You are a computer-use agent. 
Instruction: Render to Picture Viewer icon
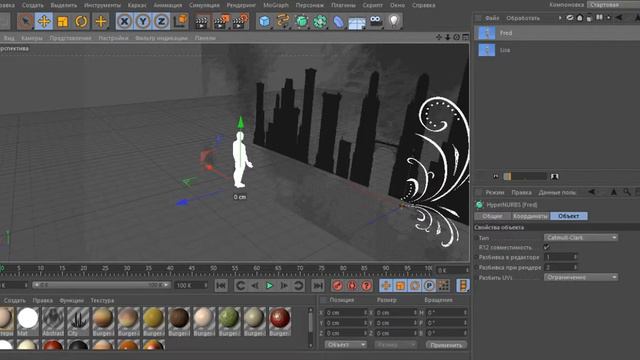tap(220, 21)
